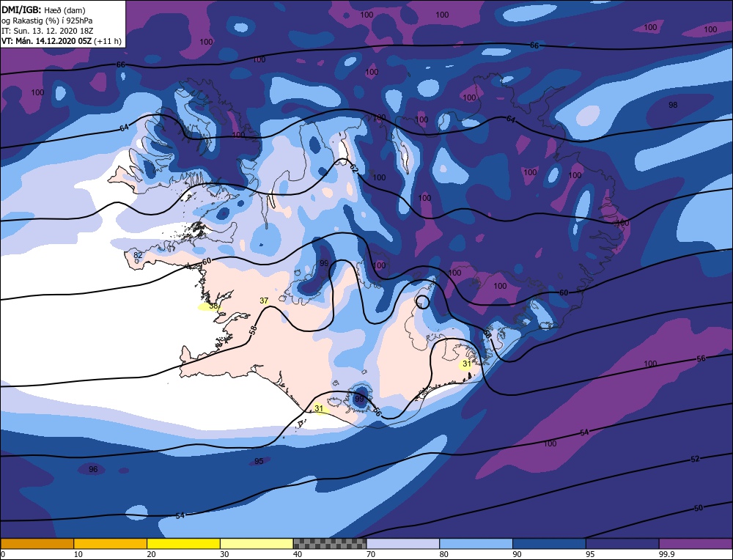The width and height of the screenshot is (733, 560).
Task: Click the '96' humidity value on the map
Action: pos(93,469)
